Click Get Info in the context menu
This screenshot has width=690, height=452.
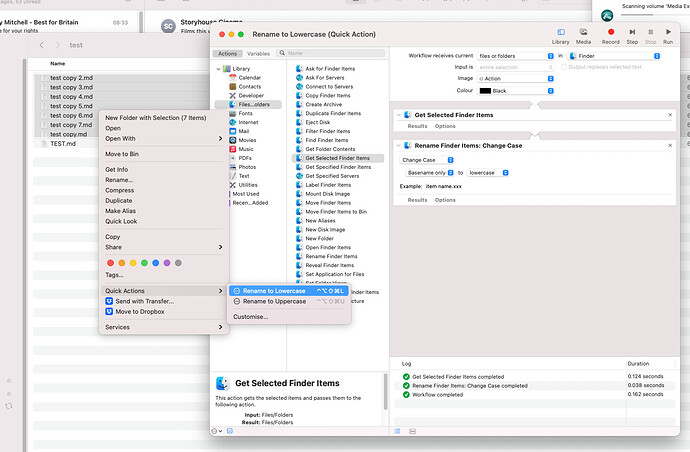tap(117, 169)
